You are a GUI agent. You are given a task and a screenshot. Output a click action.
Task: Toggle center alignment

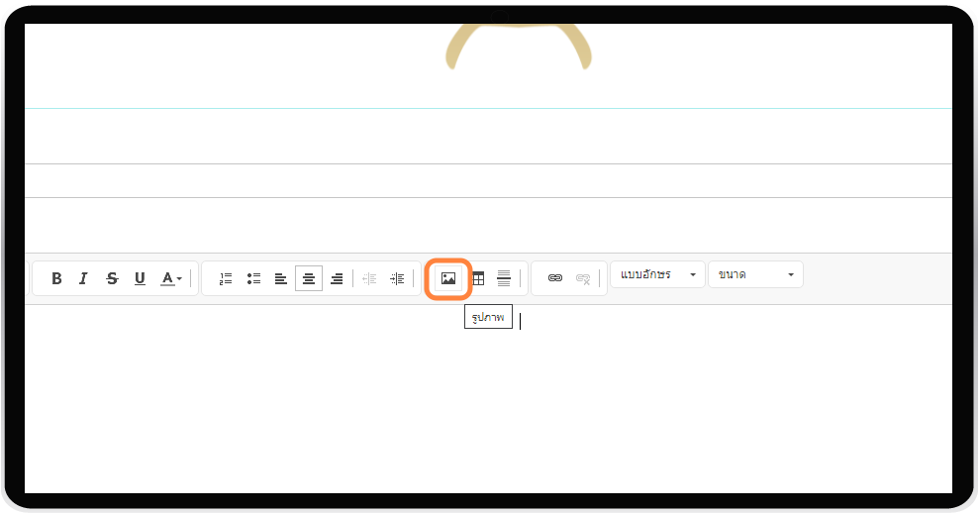point(309,278)
